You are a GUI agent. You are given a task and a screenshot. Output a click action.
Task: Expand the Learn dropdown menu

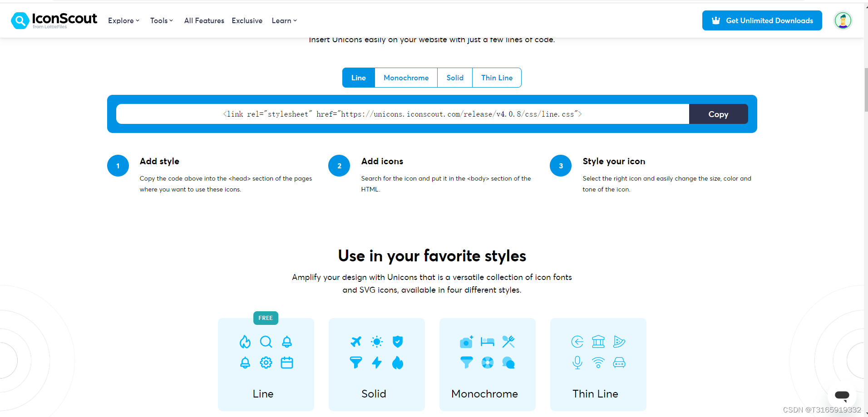pyautogui.click(x=284, y=20)
